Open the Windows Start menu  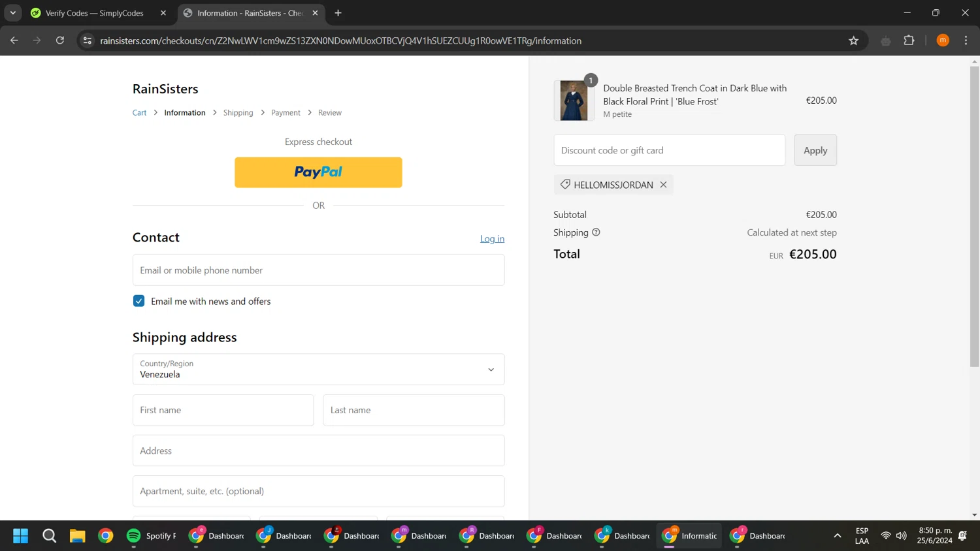pyautogui.click(x=20, y=536)
